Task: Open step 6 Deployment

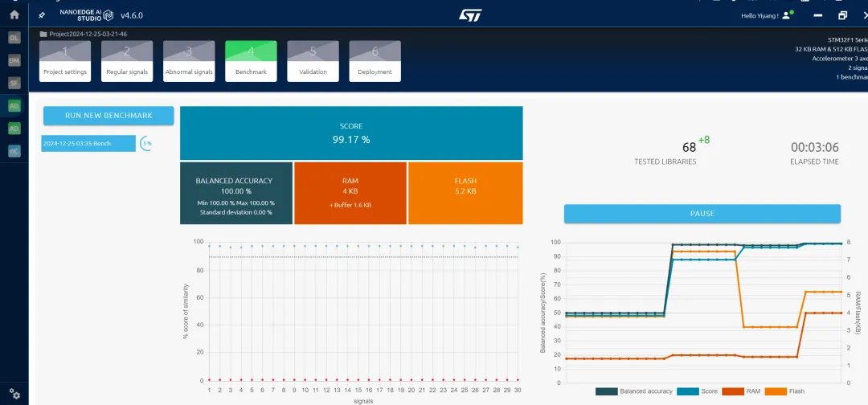Action: 375,61
